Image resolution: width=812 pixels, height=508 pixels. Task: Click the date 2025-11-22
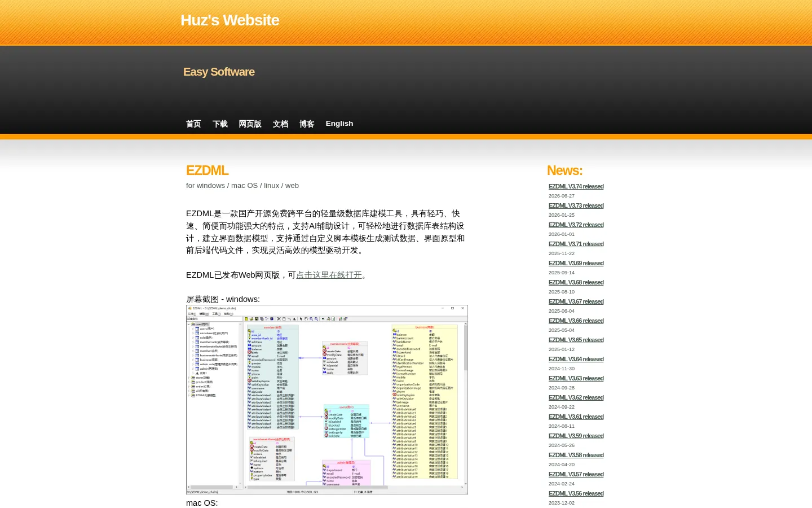(x=562, y=253)
